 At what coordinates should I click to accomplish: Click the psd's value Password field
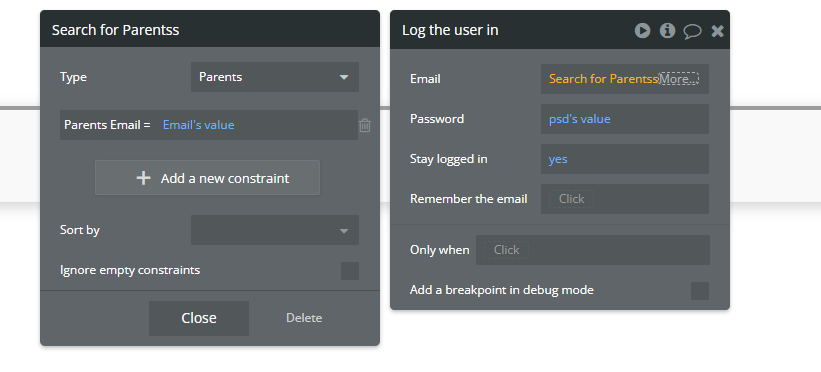(x=625, y=119)
